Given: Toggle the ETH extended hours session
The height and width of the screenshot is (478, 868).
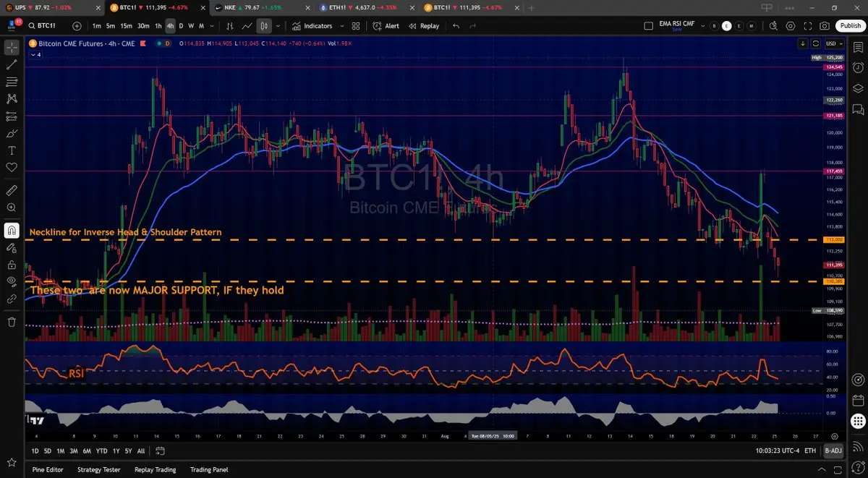Looking at the screenshot, I should 810,451.
